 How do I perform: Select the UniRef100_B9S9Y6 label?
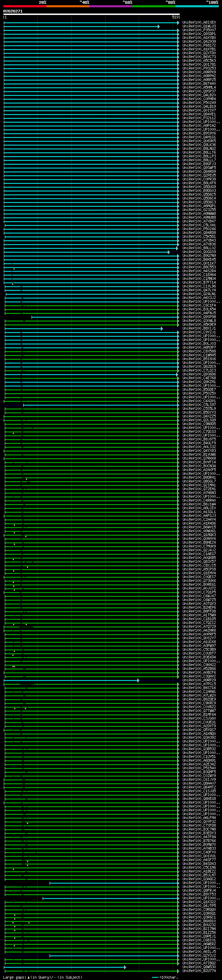point(199,133)
